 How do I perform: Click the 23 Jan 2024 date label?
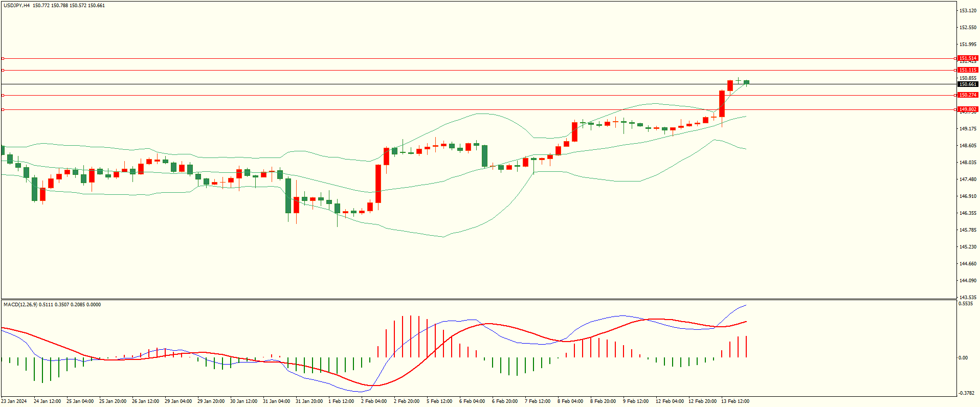[x=14, y=401]
